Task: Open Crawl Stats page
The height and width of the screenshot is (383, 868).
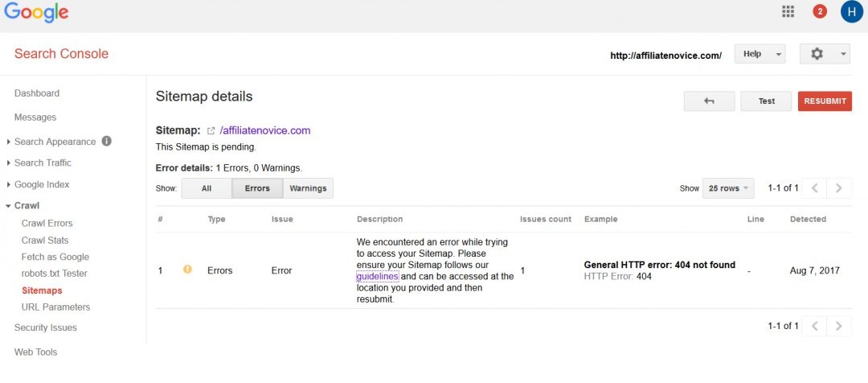Action: [x=45, y=240]
